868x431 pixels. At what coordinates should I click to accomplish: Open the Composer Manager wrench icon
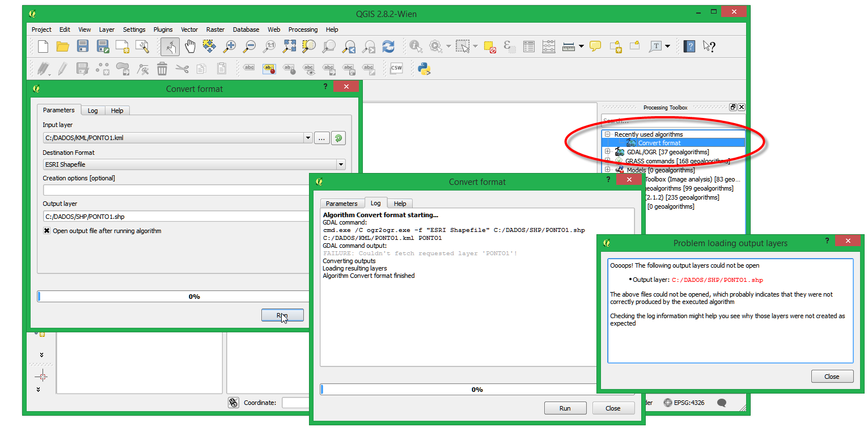point(142,47)
